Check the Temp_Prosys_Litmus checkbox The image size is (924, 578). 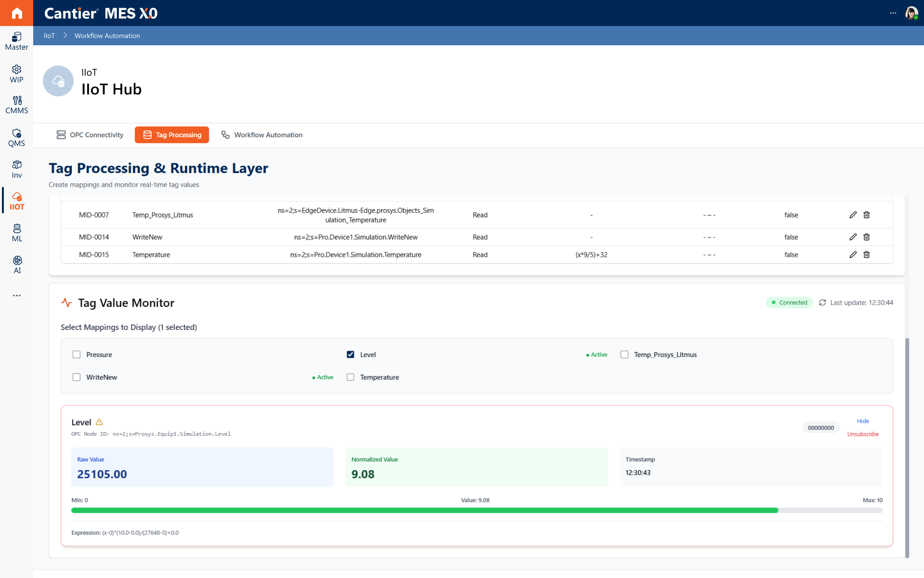coord(624,355)
